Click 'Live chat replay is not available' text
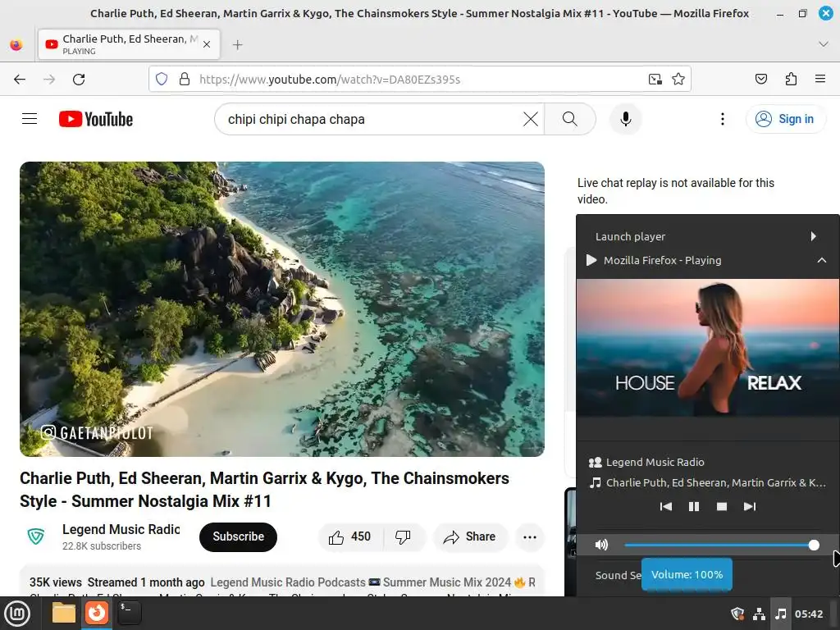The height and width of the screenshot is (630, 840). [676, 190]
